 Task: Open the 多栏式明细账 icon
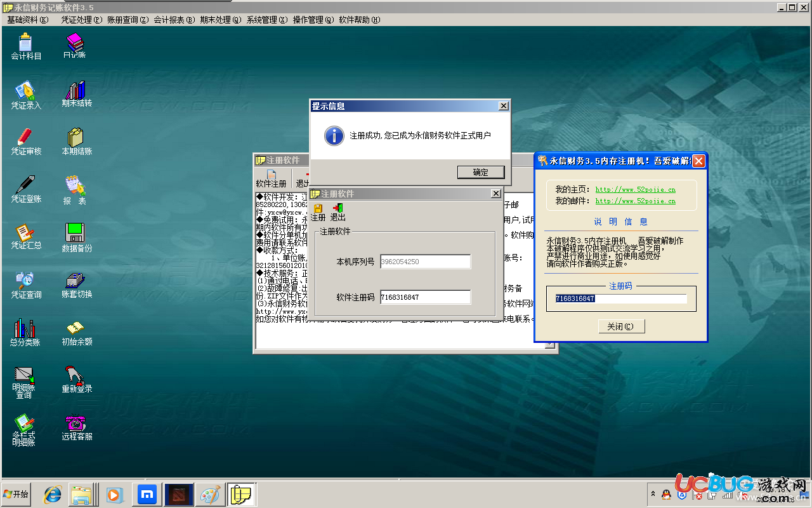point(24,431)
